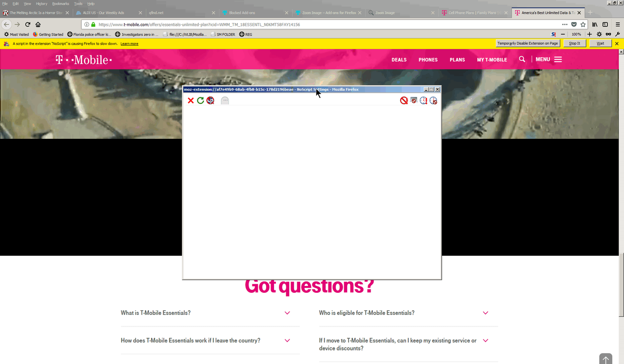
Task: Click temporarily trust all clock icon with exclamation
Action: click(x=423, y=100)
